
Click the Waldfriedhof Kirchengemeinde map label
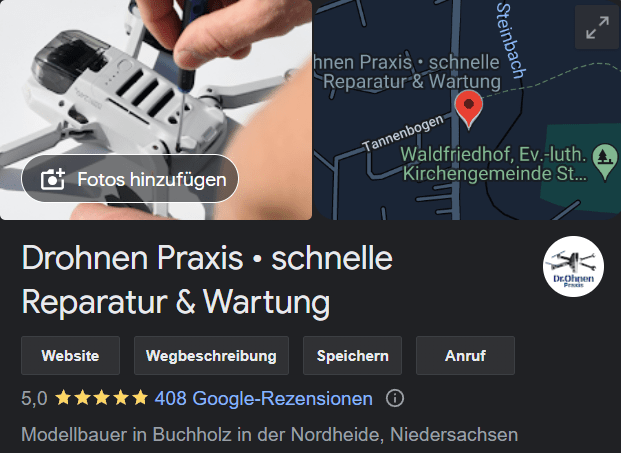493,164
